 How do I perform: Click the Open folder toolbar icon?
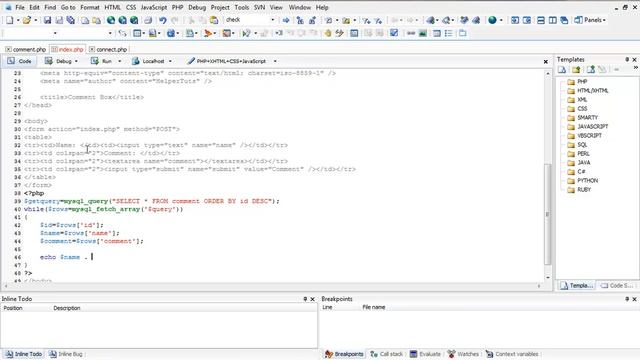(27, 20)
